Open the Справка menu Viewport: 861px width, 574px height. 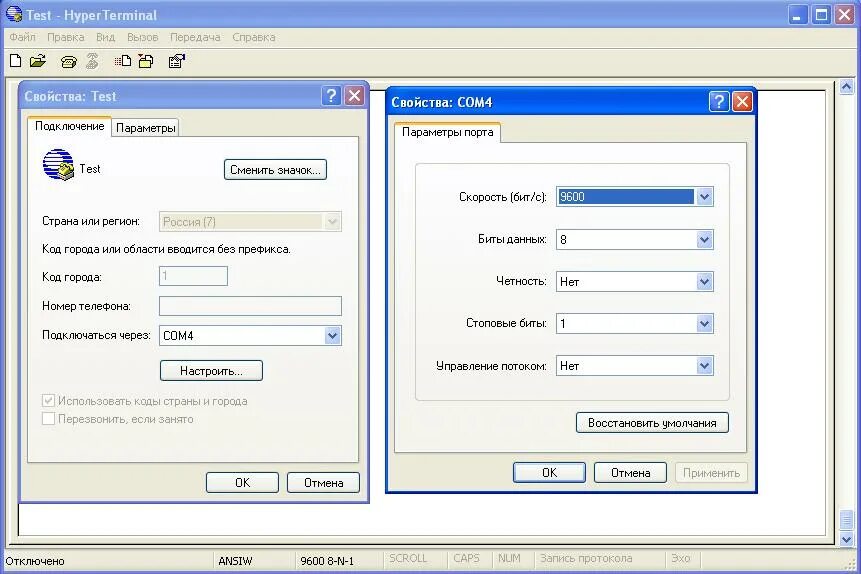tap(254, 37)
